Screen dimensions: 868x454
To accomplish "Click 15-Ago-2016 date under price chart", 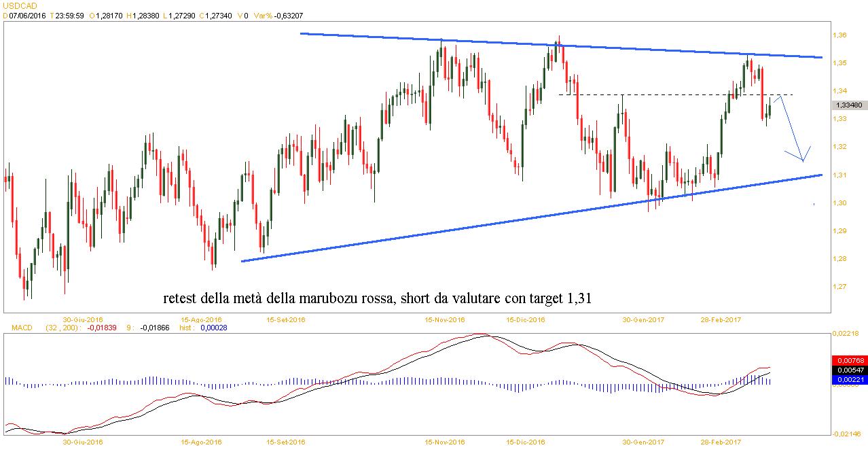I will [202, 319].
